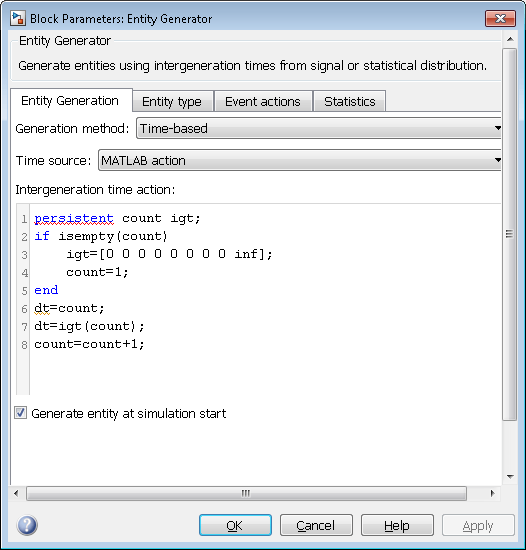The width and height of the screenshot is (526, 550).
Task: Open the Time source dropdown
Action: (299, 160)
